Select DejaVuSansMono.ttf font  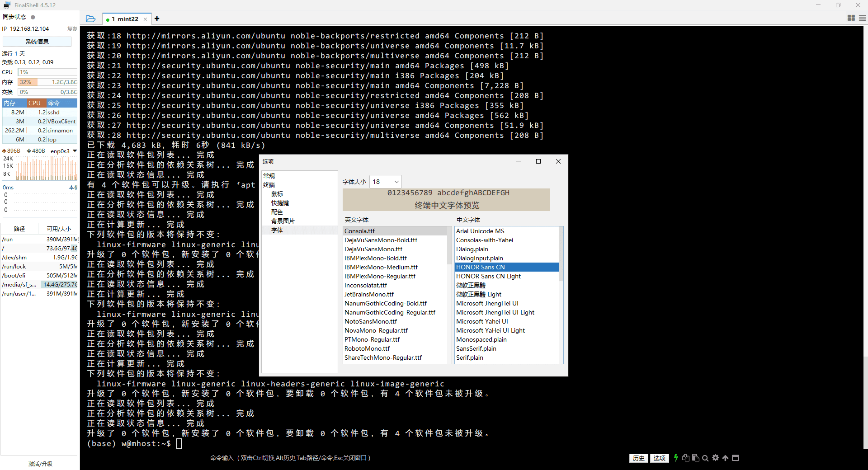click(395, 249)
